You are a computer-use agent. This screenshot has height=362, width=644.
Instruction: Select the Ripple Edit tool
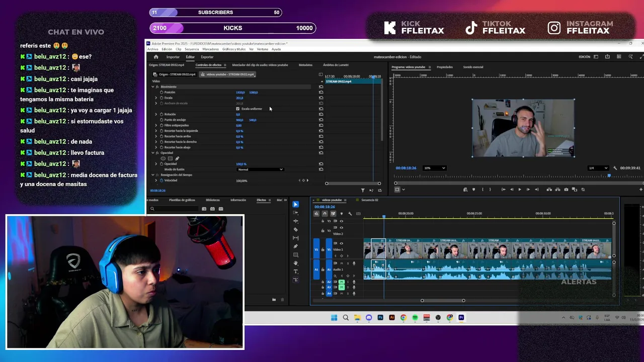[x=295, y=221]
